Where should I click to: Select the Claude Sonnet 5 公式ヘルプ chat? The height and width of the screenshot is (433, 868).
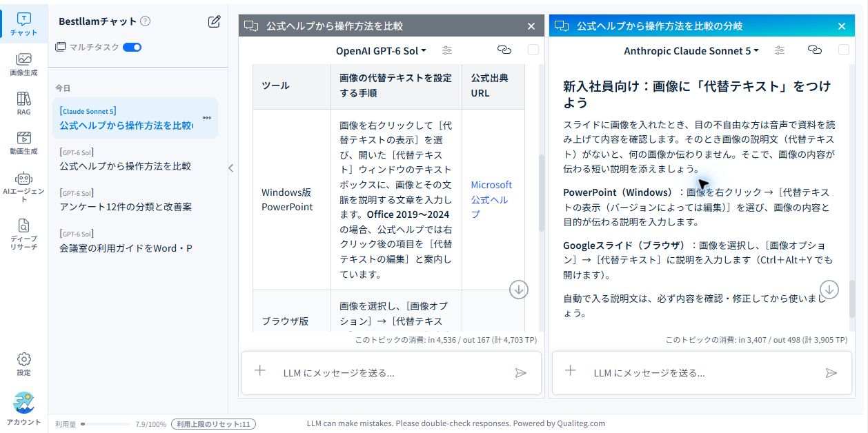135,118
